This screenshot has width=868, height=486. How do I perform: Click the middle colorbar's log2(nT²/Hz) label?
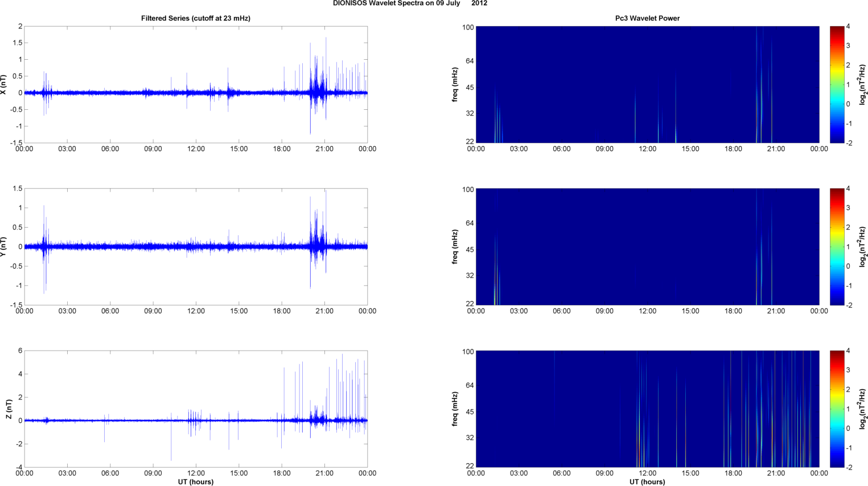pos(863,247)
